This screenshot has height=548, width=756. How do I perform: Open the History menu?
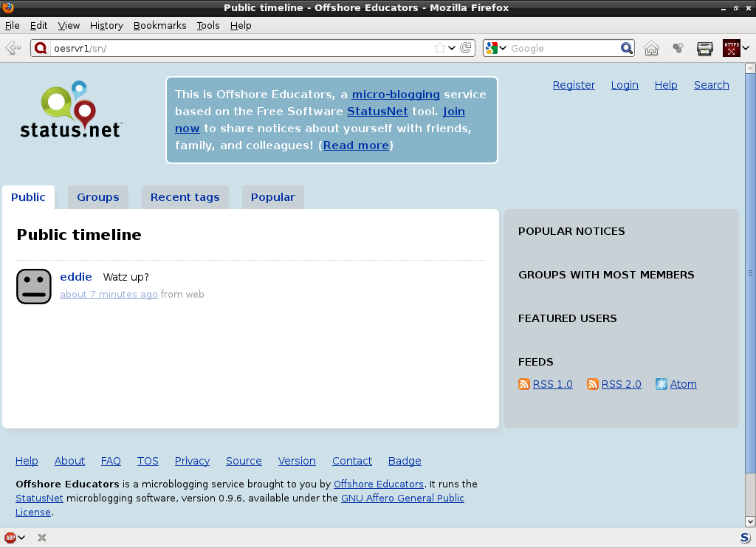click(x=106, y=26)
